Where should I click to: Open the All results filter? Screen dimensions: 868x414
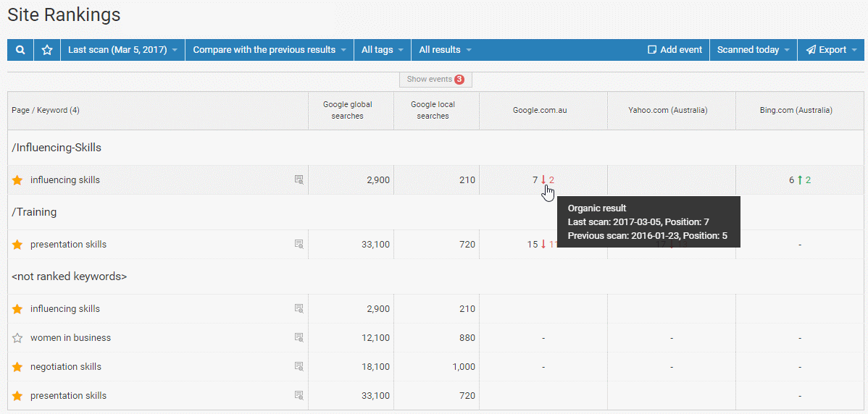point(445,50)
